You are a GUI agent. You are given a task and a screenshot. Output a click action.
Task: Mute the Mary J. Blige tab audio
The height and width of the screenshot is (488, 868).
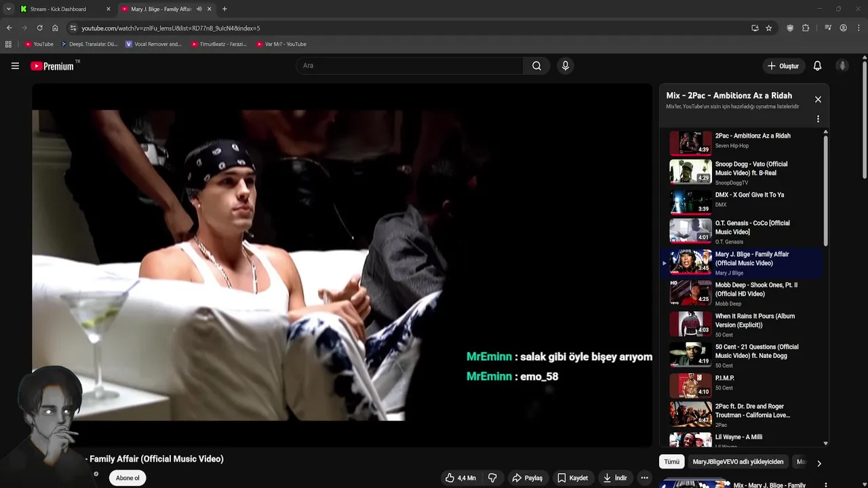[199, 9]
